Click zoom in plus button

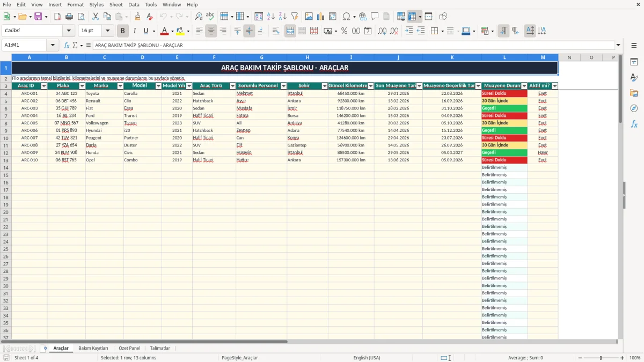[622, 358]
